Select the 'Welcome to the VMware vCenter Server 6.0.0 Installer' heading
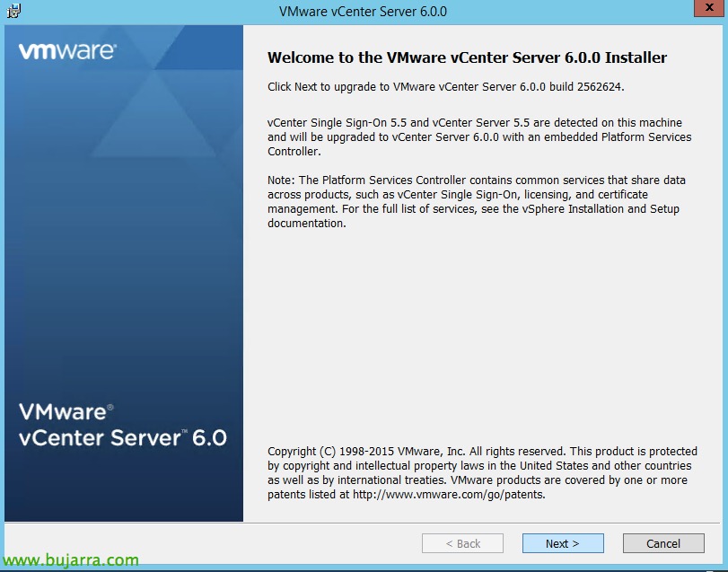The image size is (728, 572). pyautogui.click(x=467, y=57)
